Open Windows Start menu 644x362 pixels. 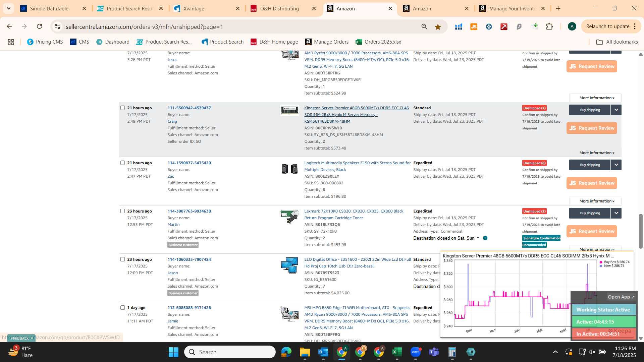pyautogui.click(x=173, y=352)
